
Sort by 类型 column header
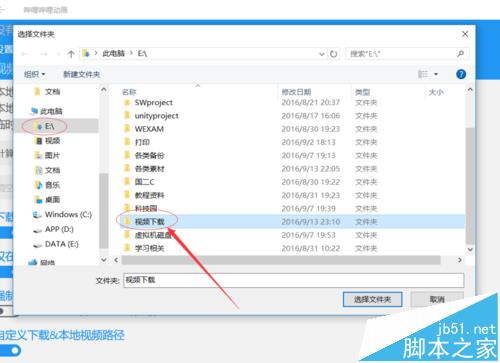click(363, 92)
